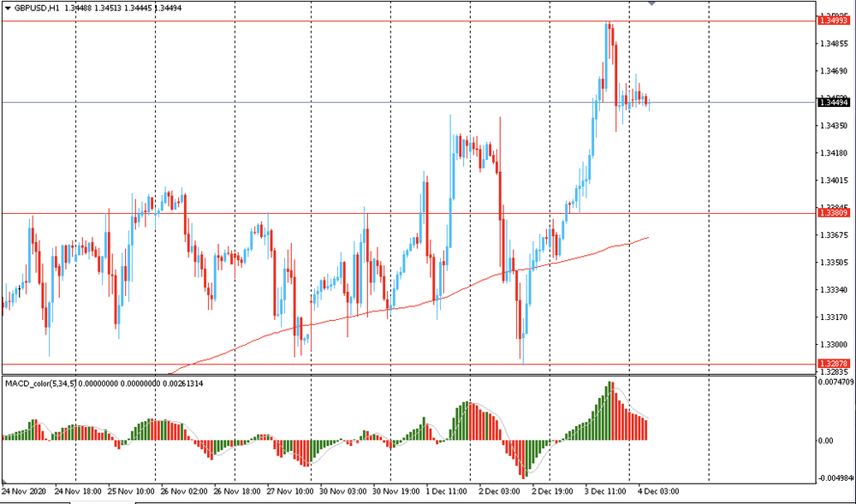Screen dimensions: 856x504
Task: Click the 1 Dec 11:00 time label
Action: click(x=447, y=490)
